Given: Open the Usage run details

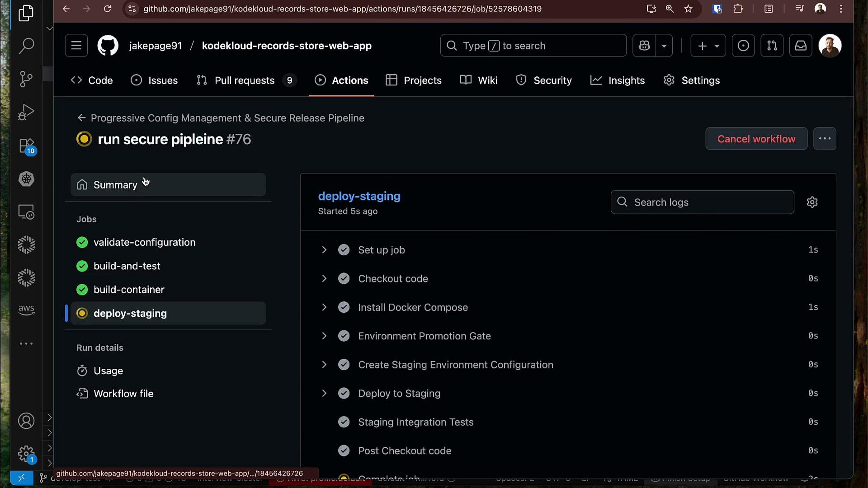Looking at the screenshot, I should click(x=168, y=371).
